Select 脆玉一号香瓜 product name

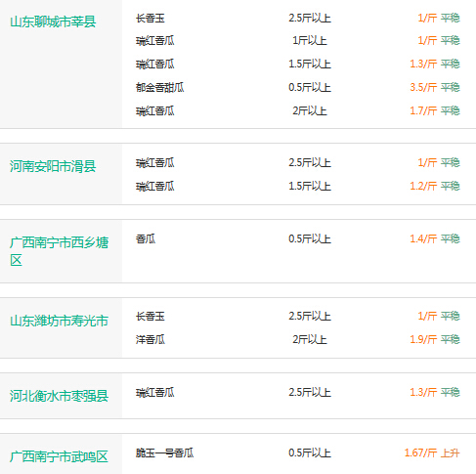164,452
